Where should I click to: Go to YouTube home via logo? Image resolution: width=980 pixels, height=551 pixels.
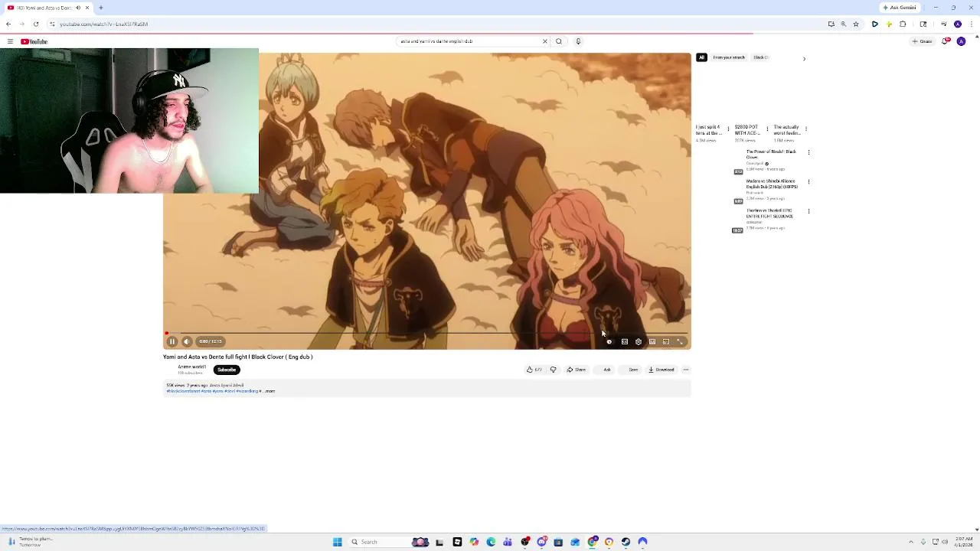34,41
